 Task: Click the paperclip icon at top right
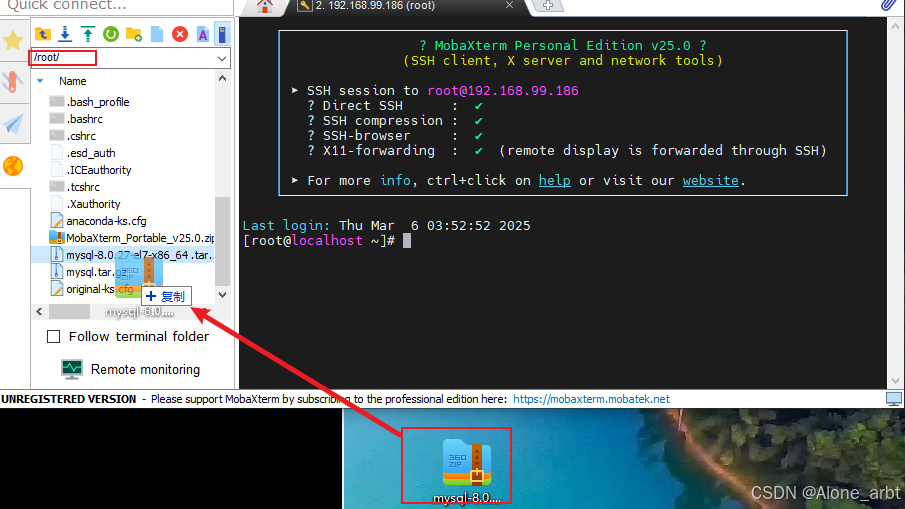click(x=888, y=6)
